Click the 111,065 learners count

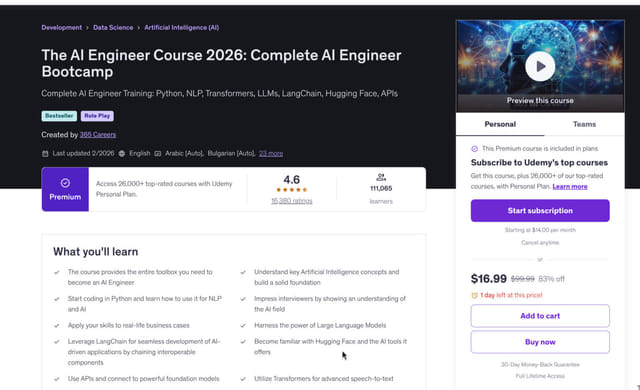tap(381, 188)
